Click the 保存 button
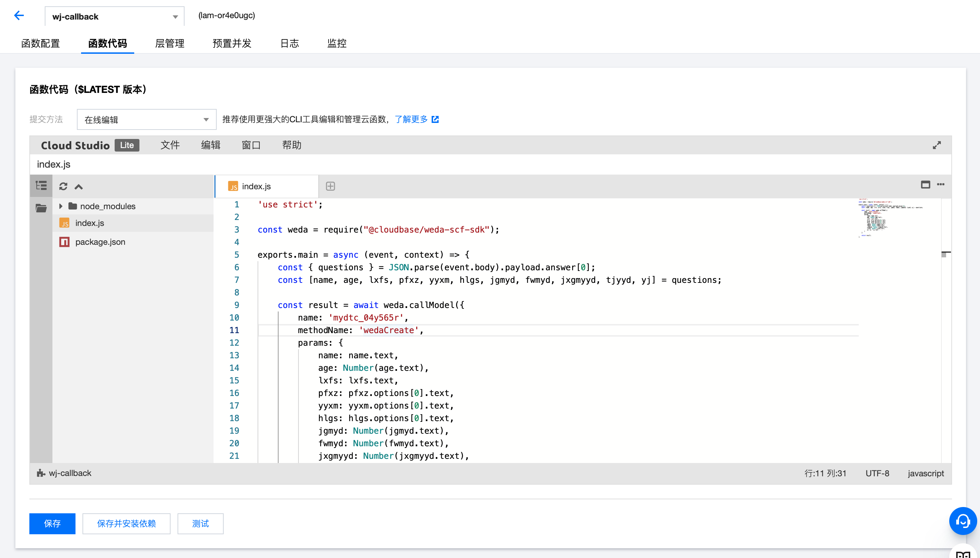The height and width of the screenshot is (558, 980). (x=52, y=523)
